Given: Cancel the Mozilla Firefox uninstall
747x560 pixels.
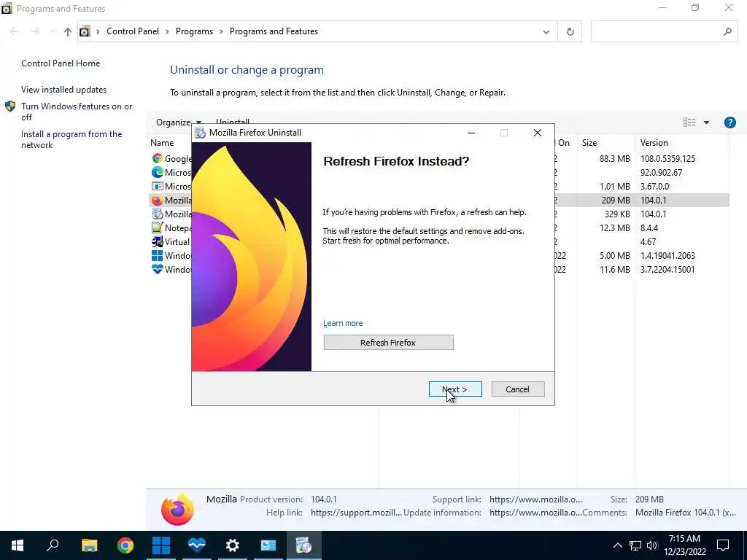Looking at the screenshot, I should pyautogui.click(x=517, y=389).
